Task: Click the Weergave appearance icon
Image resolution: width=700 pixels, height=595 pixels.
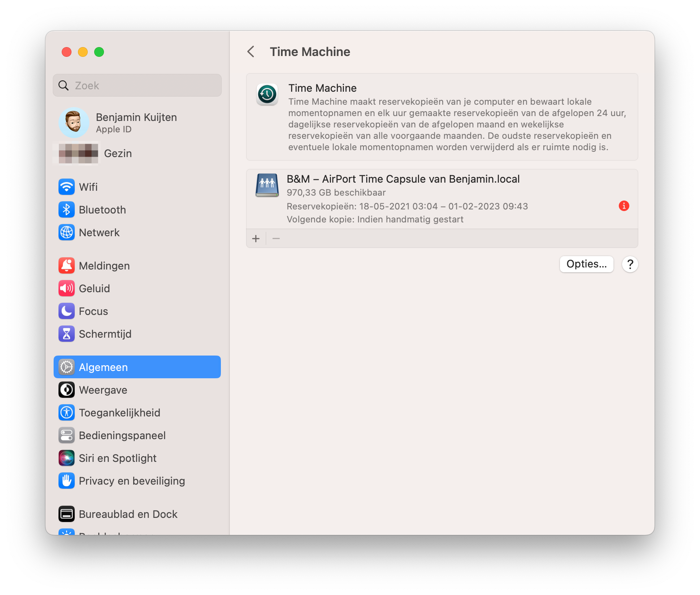Action: (x=67, y=390)
